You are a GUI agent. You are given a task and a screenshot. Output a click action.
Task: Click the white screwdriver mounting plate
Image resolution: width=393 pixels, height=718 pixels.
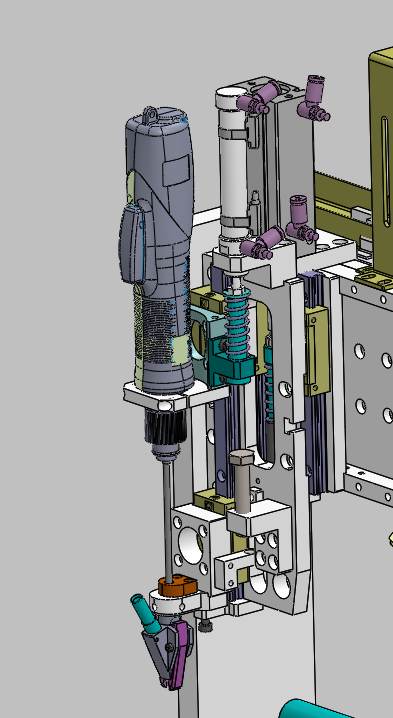(x=176, y=395)
